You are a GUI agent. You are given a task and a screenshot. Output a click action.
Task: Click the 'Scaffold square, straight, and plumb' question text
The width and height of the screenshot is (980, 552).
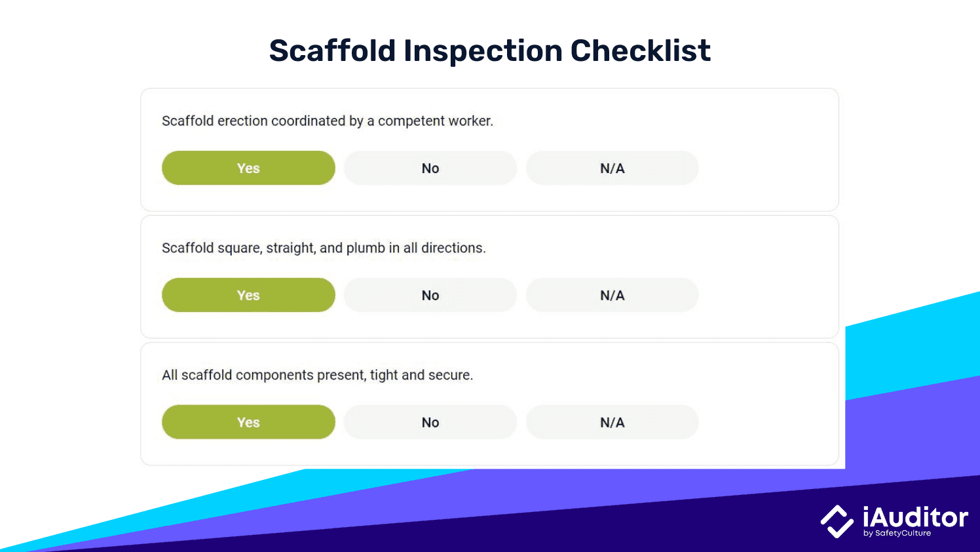[x=324, y=248]
